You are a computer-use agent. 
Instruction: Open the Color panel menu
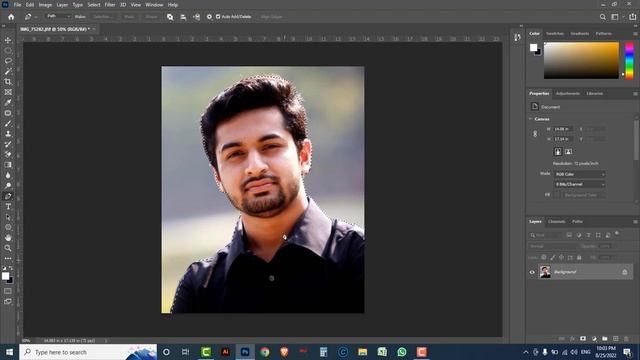pos(635,33)
